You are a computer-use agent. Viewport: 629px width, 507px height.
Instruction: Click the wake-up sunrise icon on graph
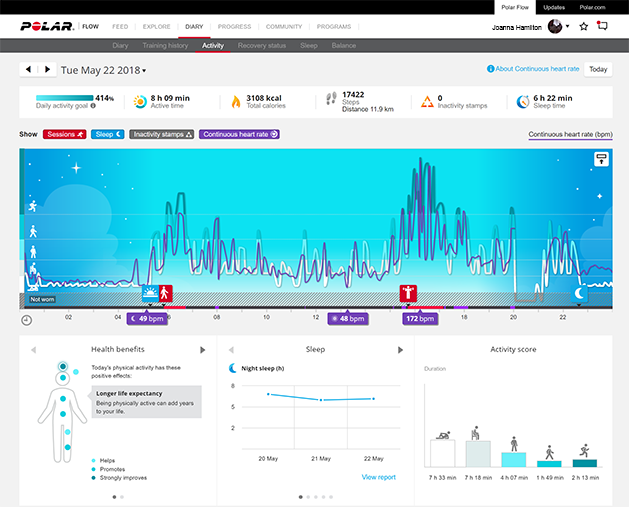coord(150,293)
